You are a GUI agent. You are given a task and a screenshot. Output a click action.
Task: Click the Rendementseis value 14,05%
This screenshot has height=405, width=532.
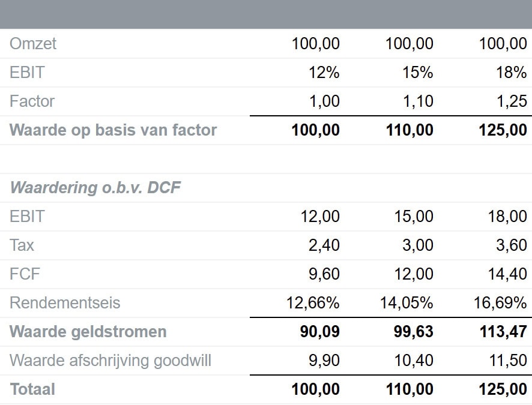407,303
